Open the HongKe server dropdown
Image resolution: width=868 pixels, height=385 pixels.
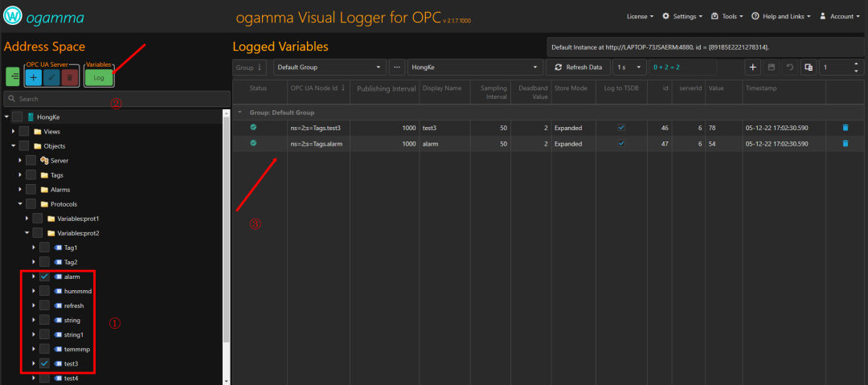click(x=474, y=67)
